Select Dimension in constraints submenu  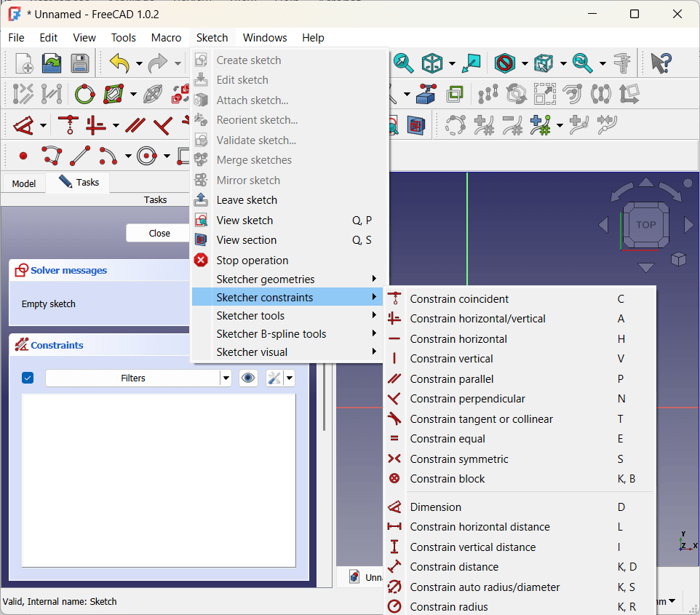520,507
